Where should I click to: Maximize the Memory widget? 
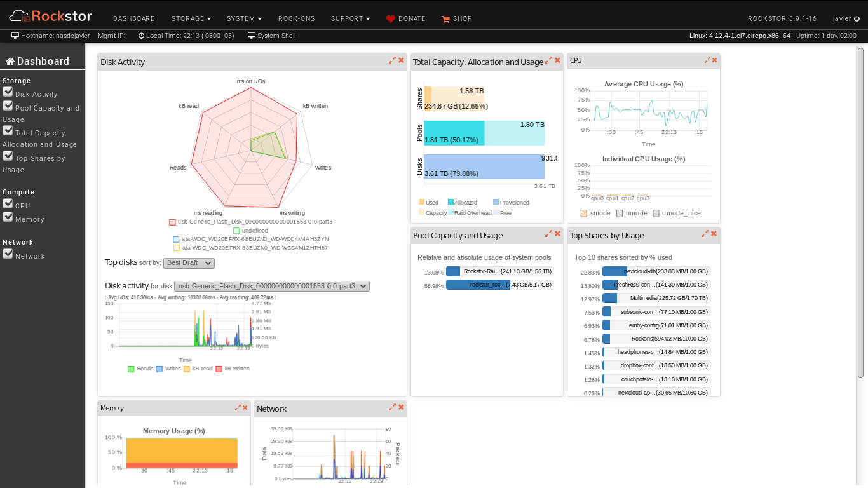(238, 407)
